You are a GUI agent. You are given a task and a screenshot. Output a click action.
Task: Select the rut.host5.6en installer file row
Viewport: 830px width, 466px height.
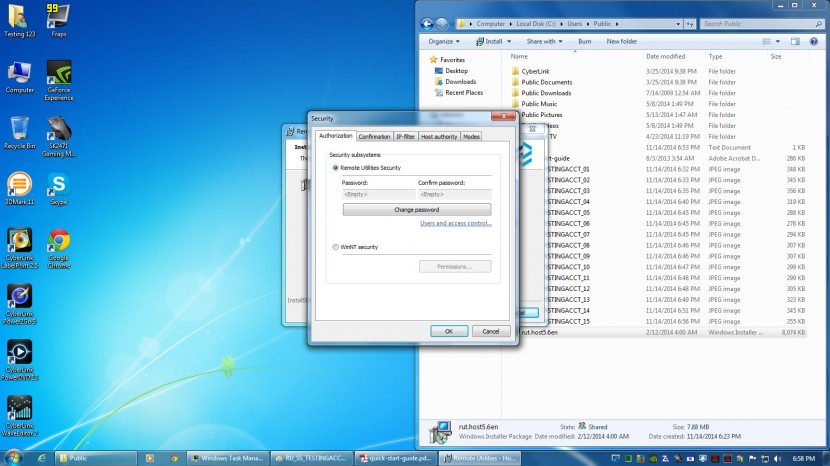coord(657,333)
